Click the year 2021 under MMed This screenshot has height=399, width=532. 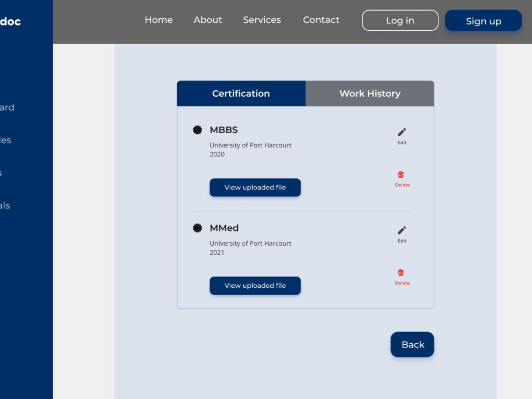(217, 252)
